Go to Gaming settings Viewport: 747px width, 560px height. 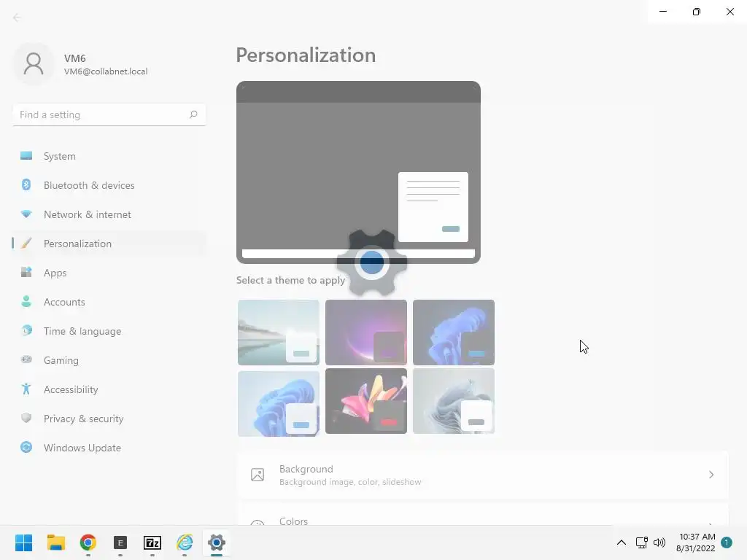109,360
